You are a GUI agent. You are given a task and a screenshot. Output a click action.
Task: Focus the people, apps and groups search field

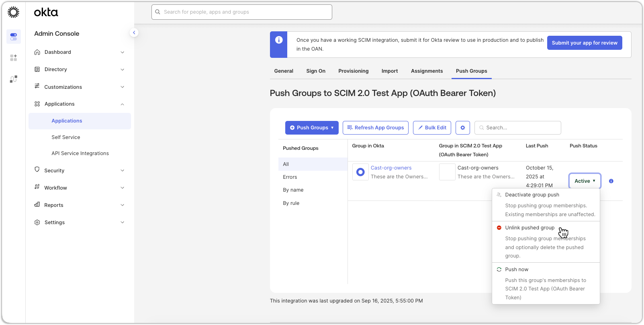pyautogui.click(x=242, y=12)
